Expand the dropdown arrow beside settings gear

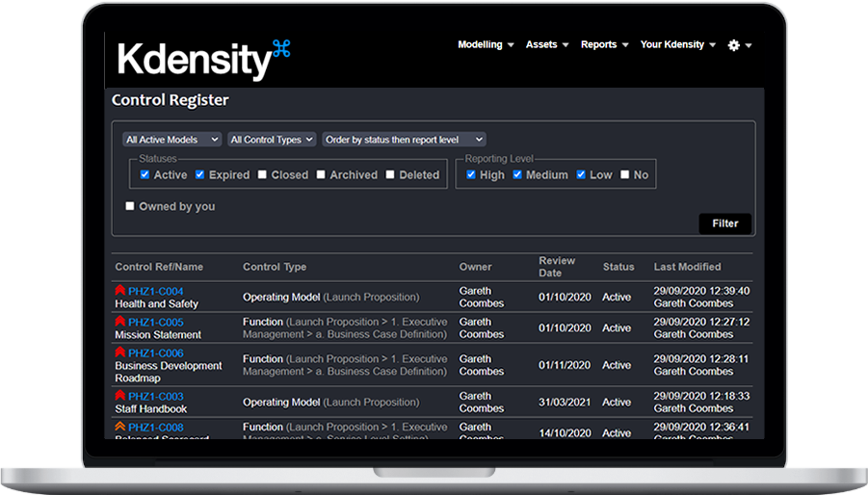pyautogui.click(x=749, y=45)
